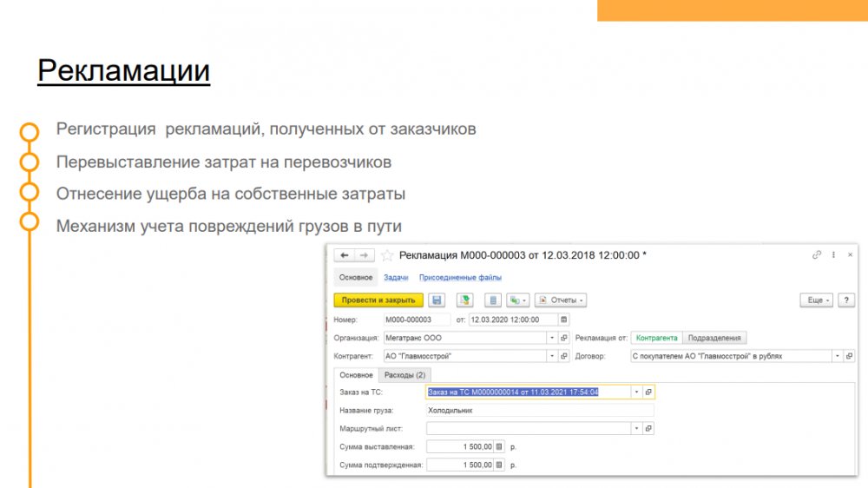The image size is (868, 488).
Task: Open the Задачи link
Action: tap(396, 278)
